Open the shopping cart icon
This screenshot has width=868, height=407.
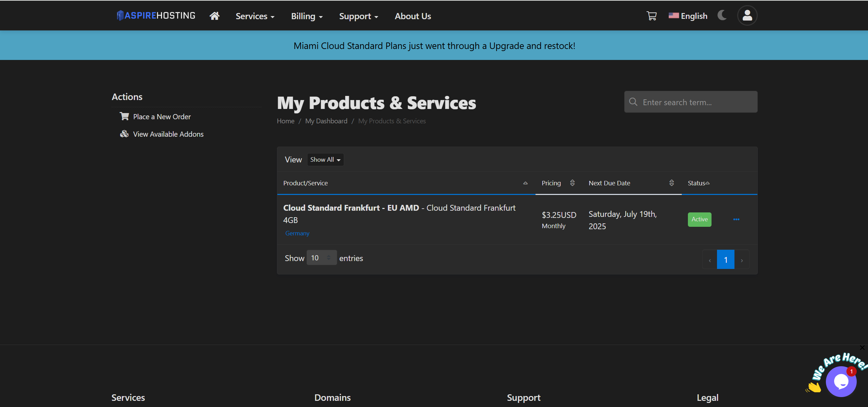pyautogui.click(x=652, y=16)
